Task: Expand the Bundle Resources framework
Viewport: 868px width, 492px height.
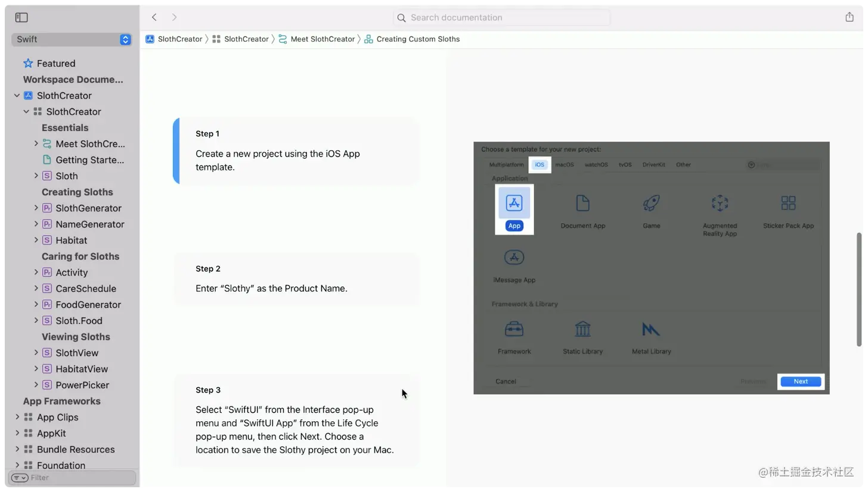Action: 17,449
